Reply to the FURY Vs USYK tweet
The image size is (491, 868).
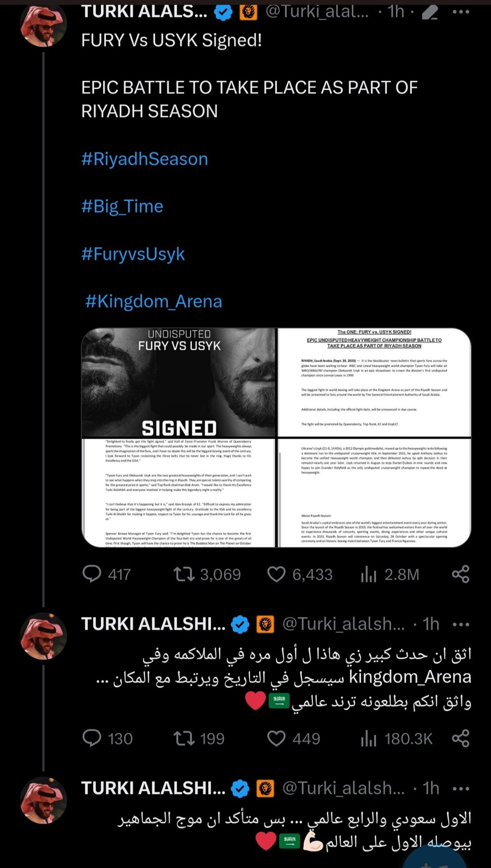click(92, 574)
